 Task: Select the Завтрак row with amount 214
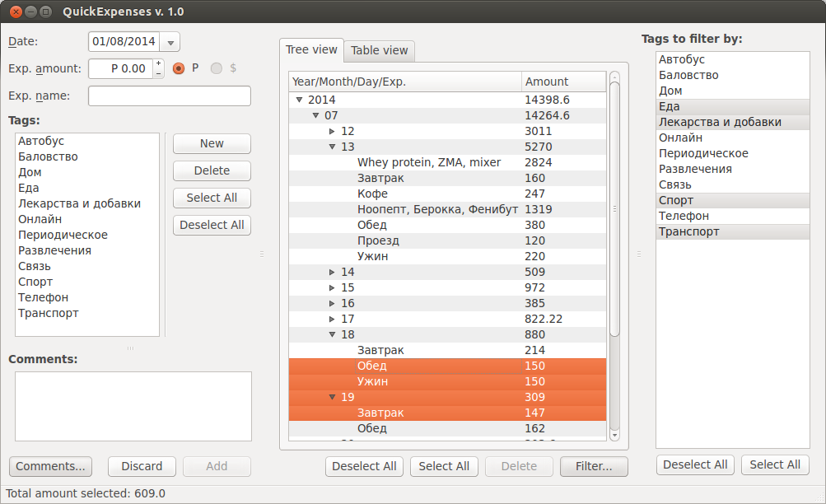click(x=447, y=350)
